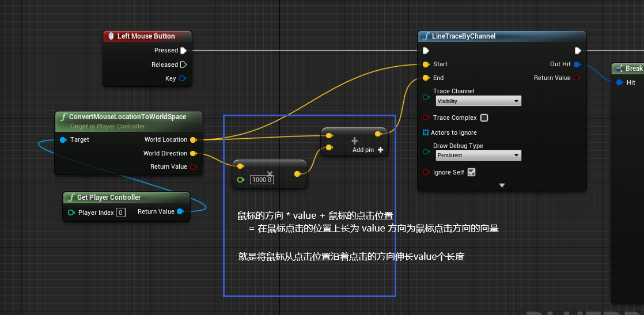Image resolution: width=644 pixels, height=315 pixels.
Task: Select the Break node header
Action: point(628,69)
